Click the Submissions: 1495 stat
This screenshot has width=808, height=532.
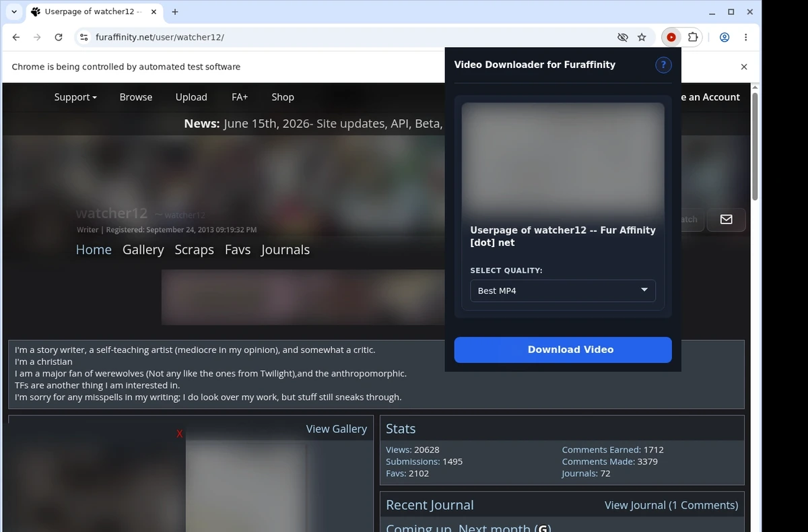pyautogui.click(x=424, y=462)
